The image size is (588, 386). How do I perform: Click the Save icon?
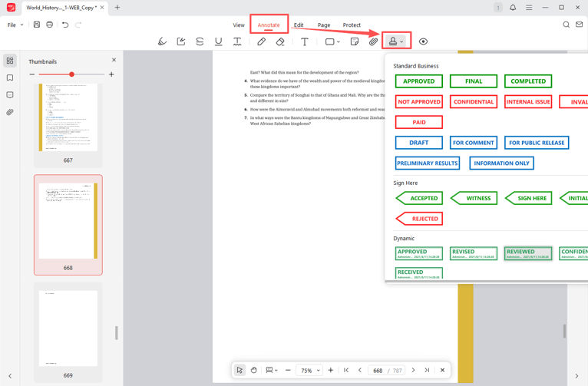pyautogui.click(x=37, y=25)
